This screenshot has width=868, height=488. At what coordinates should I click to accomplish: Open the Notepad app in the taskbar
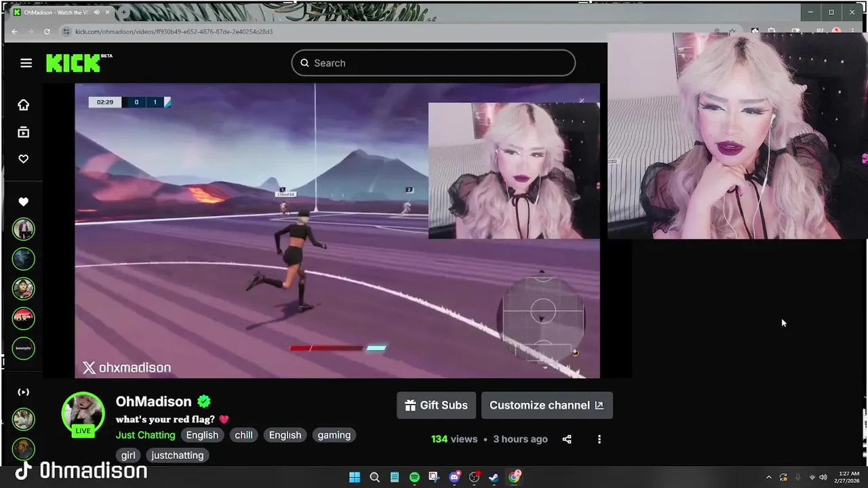click(x=394, y=477)
